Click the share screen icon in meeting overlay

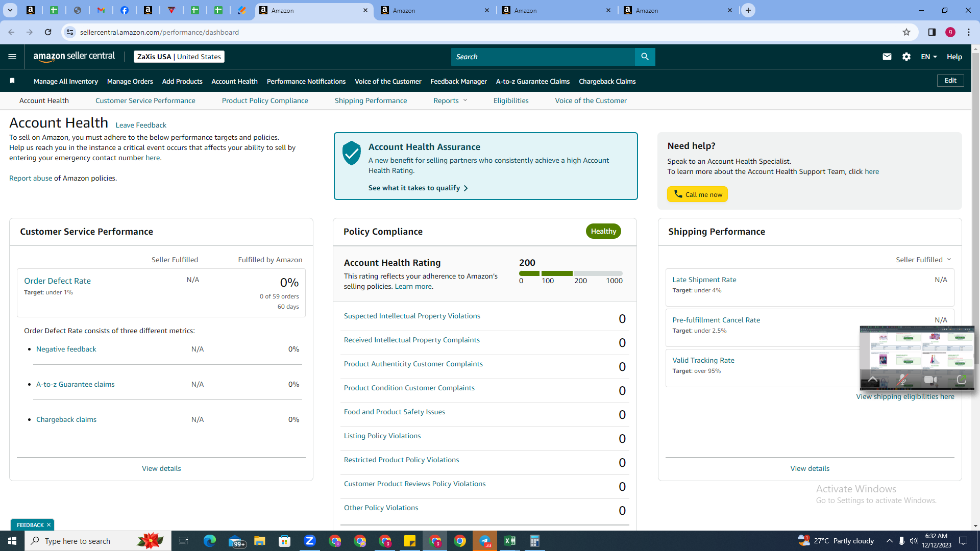click(x=961, y=380)
